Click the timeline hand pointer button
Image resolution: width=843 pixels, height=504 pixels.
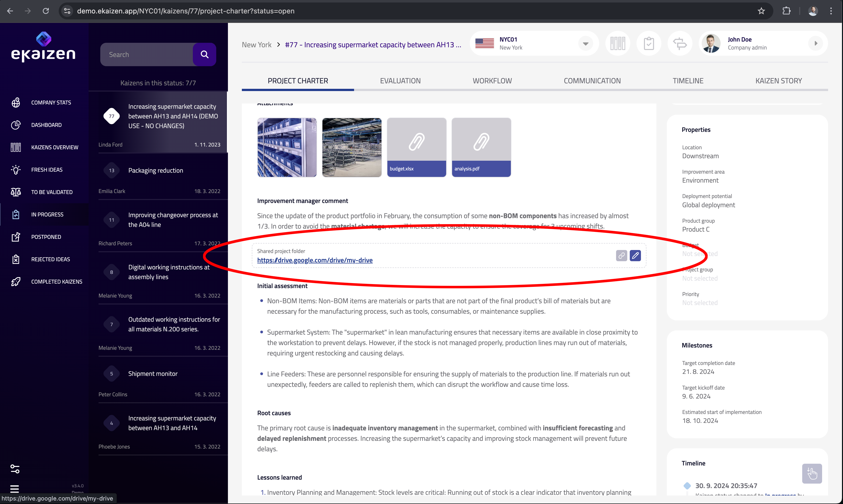click(x=812, y=473)
